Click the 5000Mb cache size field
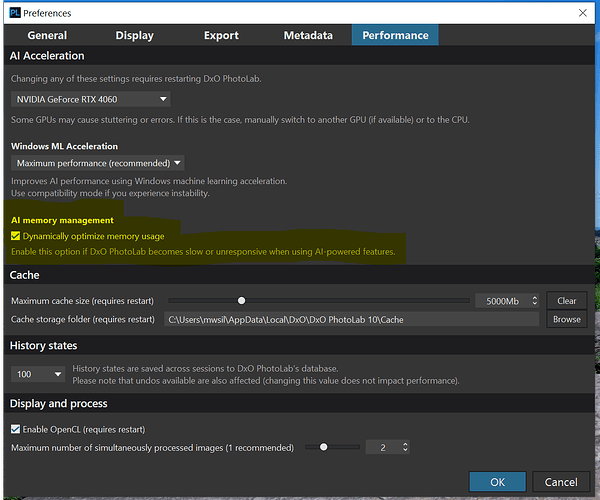600x500 pixels. tap(502, 301)
